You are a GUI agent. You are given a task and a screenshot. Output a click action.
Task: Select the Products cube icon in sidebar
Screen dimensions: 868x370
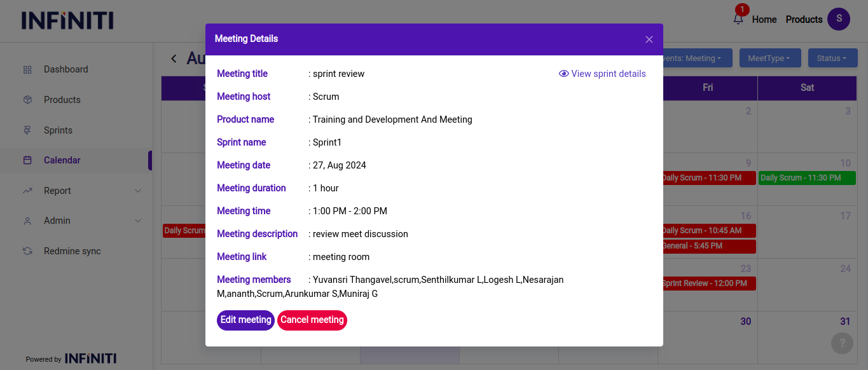(x=27, y=100)
